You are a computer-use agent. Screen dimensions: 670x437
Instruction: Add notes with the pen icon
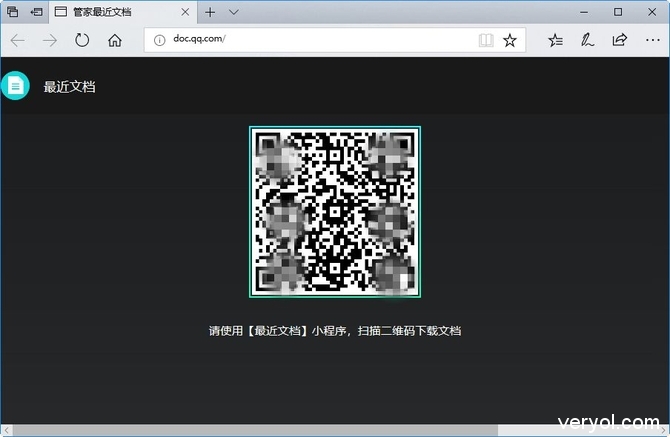point(587,40)
